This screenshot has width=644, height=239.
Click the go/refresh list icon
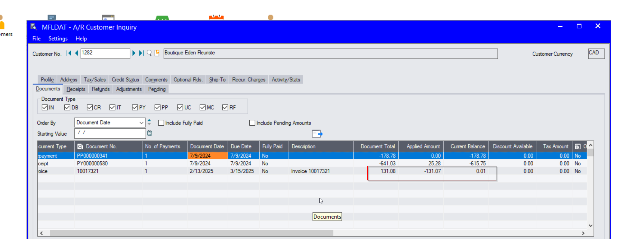click(317, 133)
